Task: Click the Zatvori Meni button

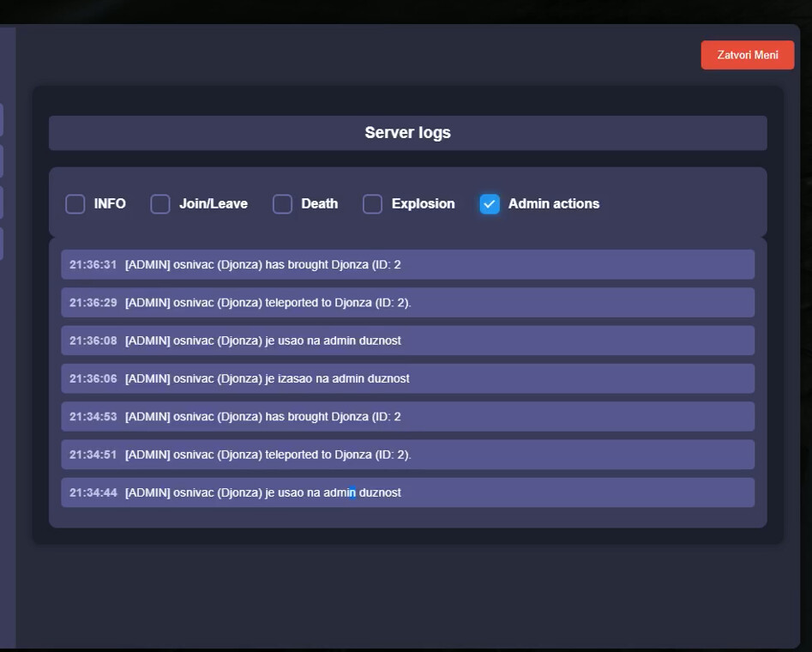Action: coord(747,55)
